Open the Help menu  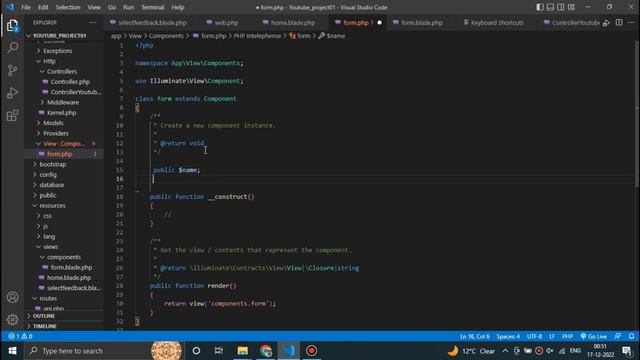[x=178, y=7]
